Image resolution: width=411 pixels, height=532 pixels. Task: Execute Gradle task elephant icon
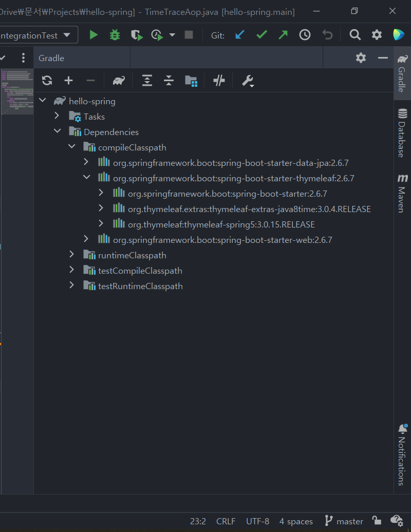119,81
